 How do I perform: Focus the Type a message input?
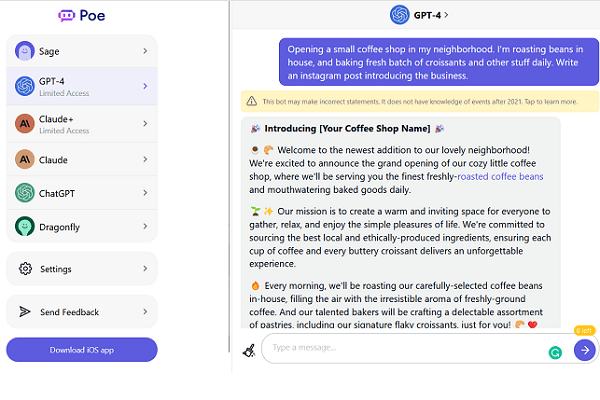(406, 348)
